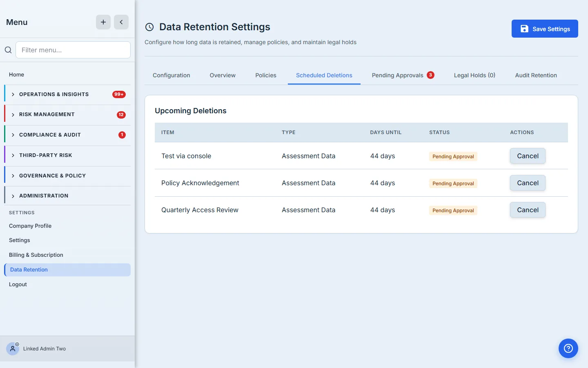Click the Test via console item name
The width and height of the screenshot is (588, 368).
click(186, 156)
